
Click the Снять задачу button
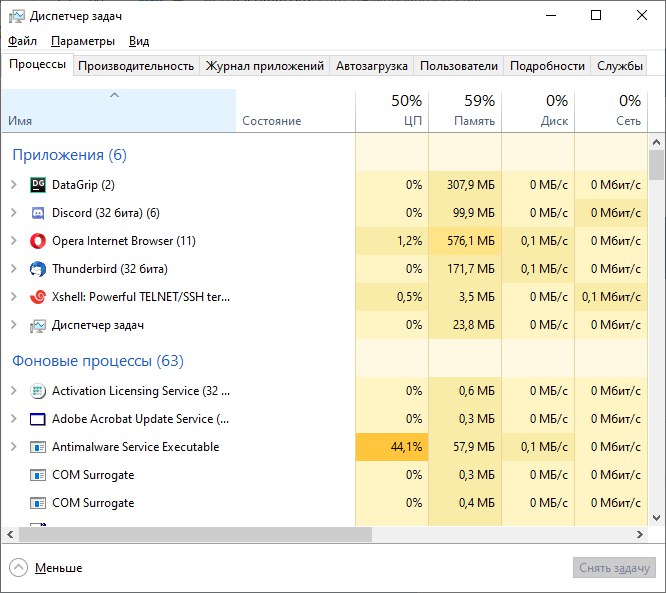(x=614, y=568)
